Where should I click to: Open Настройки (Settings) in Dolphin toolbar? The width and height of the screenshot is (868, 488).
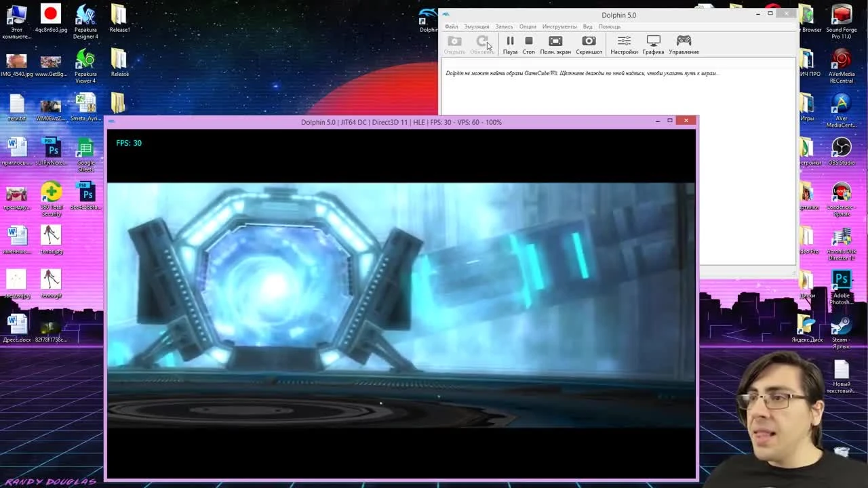tap(624, 45)
